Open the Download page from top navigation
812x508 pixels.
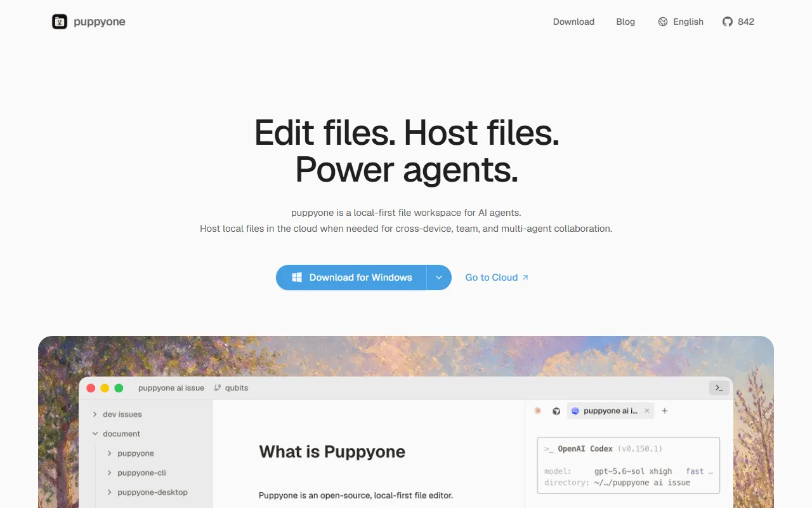point(573,22)
